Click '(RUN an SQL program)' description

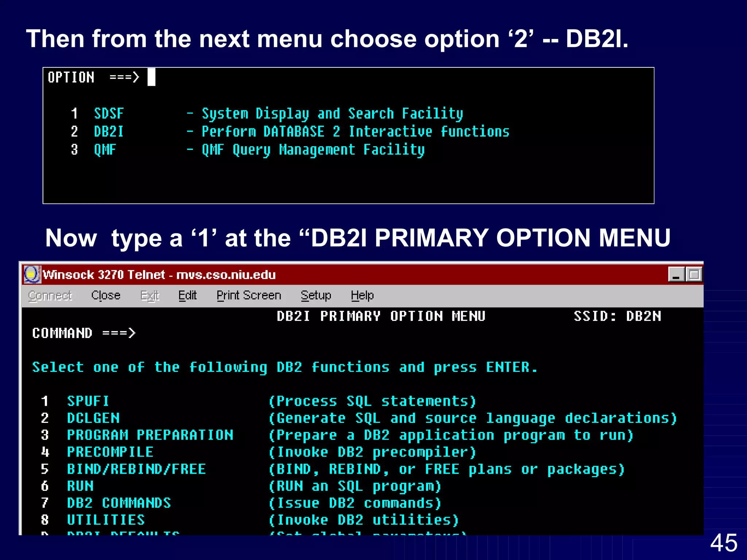coord(355,486)
